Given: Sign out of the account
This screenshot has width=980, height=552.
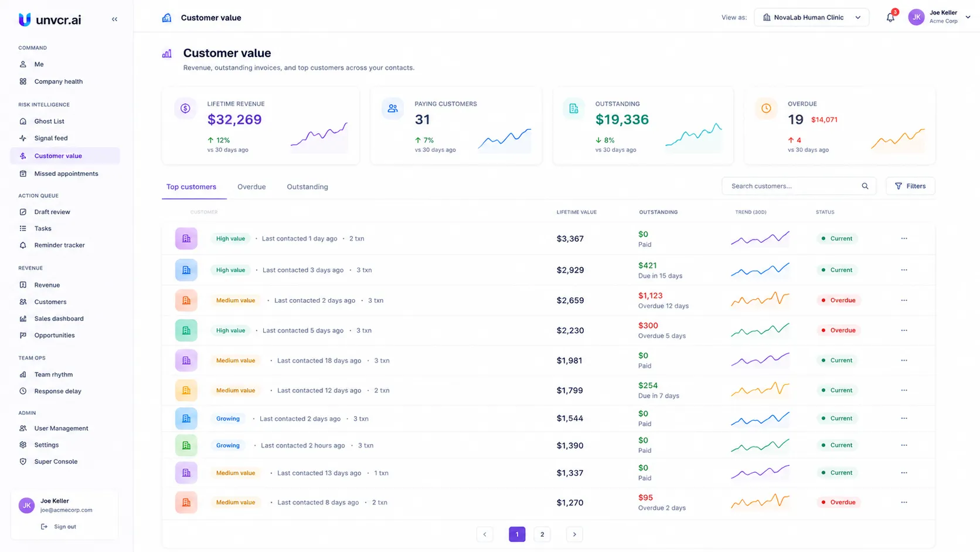Looking at the screenshot, I should click(59, 527).
